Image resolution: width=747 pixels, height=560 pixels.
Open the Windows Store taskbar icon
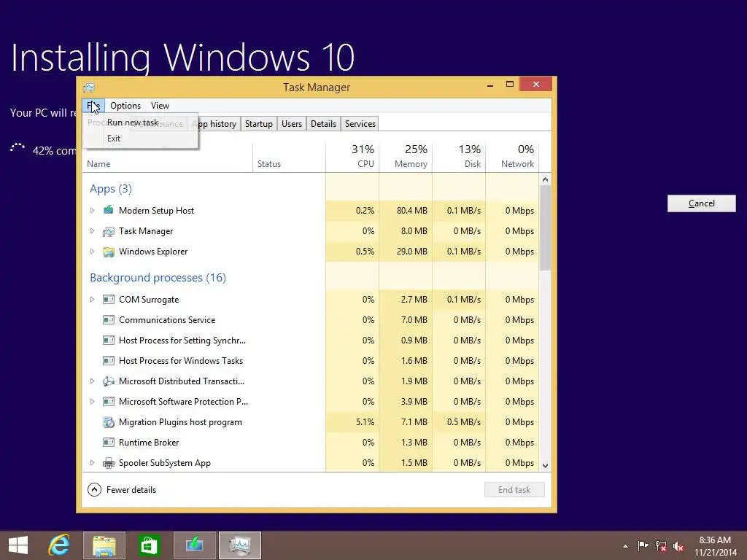coord(149,545)
